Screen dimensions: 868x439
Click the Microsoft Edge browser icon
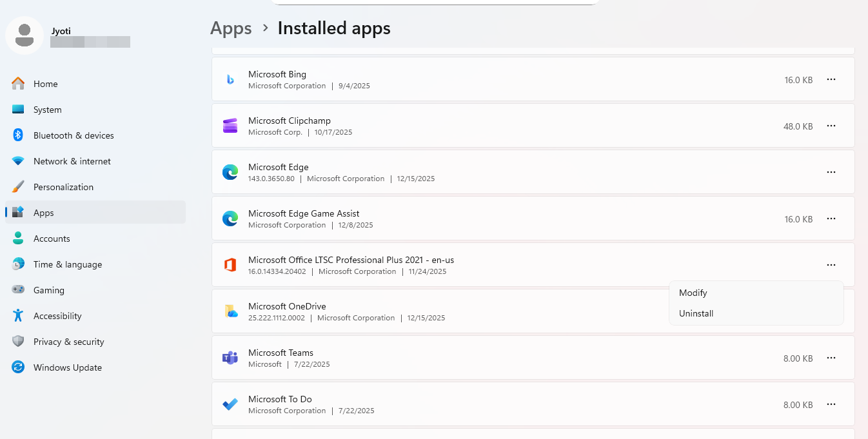230,172
